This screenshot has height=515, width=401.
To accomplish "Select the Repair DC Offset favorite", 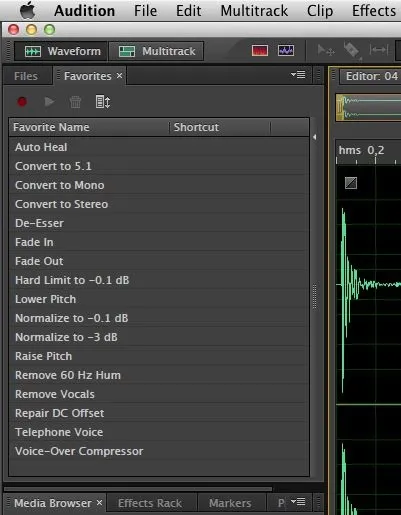I will (x=159, y=413).
